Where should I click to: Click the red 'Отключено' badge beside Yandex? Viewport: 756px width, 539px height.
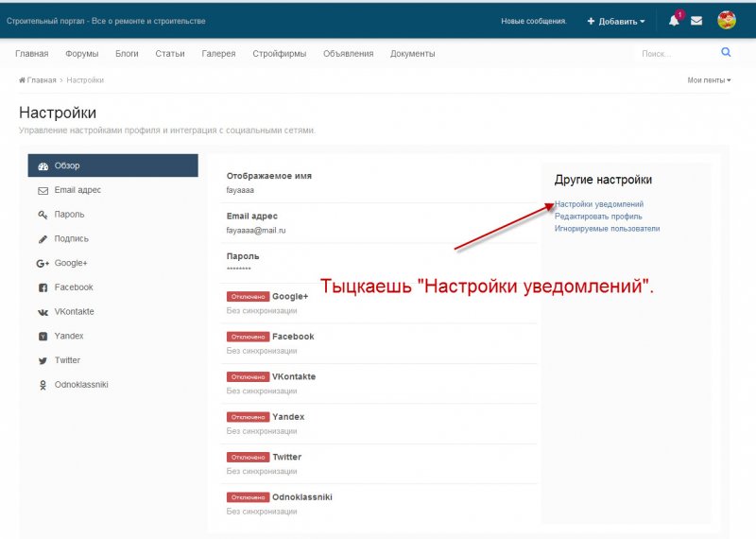coord(248,417)
